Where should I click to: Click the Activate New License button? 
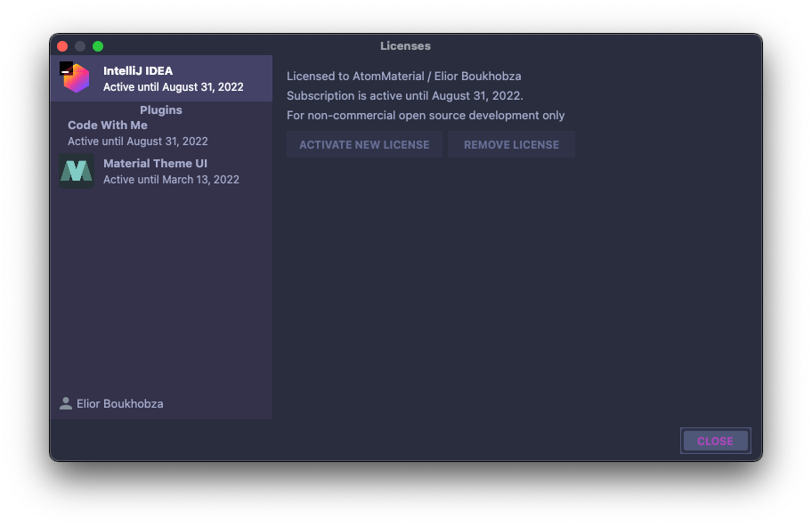click(364, 144)
